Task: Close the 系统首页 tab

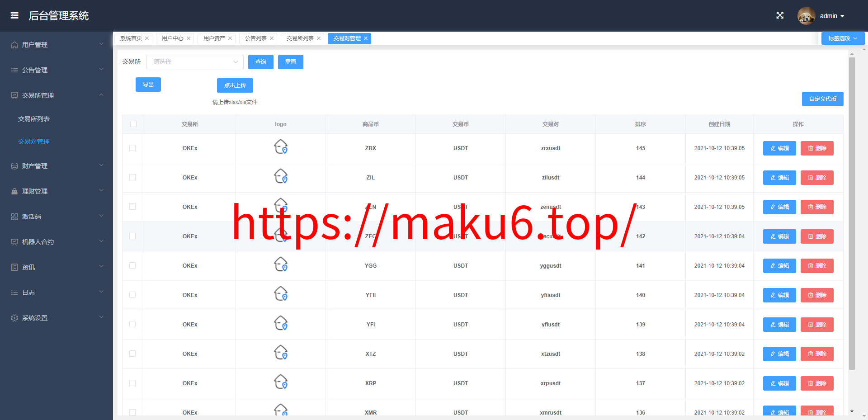Action: tap(147, 38)
